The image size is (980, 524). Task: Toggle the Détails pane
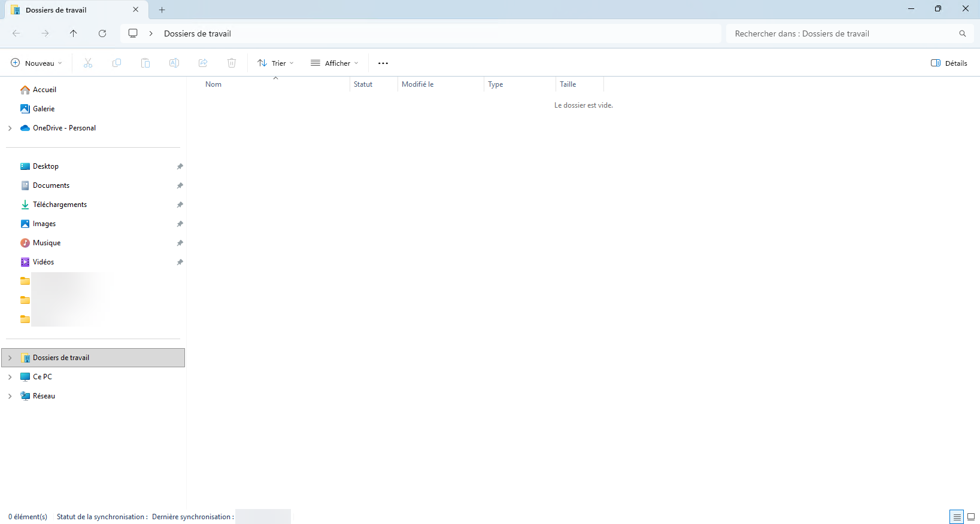[949, 63]
